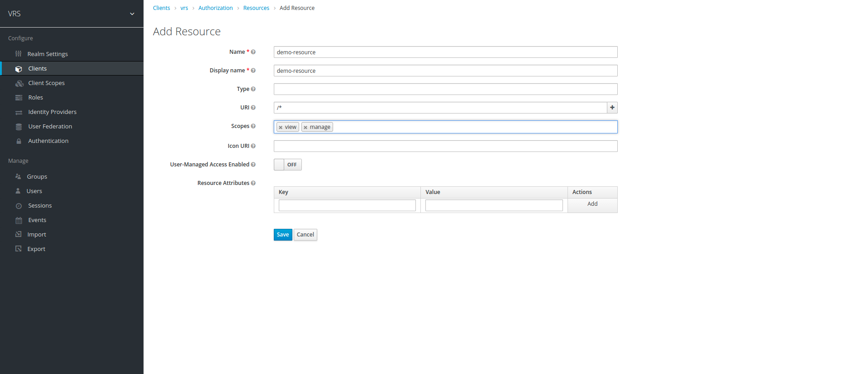868x374 pixels.
Task: Click the Clients cube icon in sidebar
Action: [x=19, y=69]
